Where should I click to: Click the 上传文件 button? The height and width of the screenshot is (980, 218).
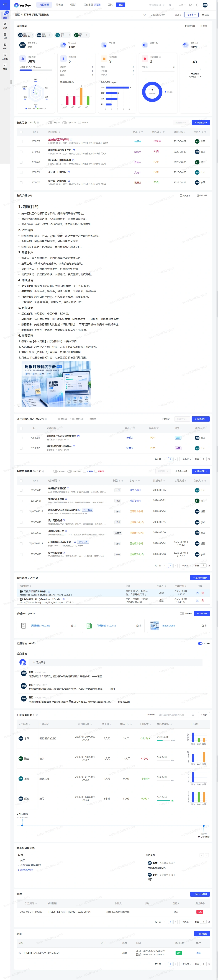tap(202, 613)
